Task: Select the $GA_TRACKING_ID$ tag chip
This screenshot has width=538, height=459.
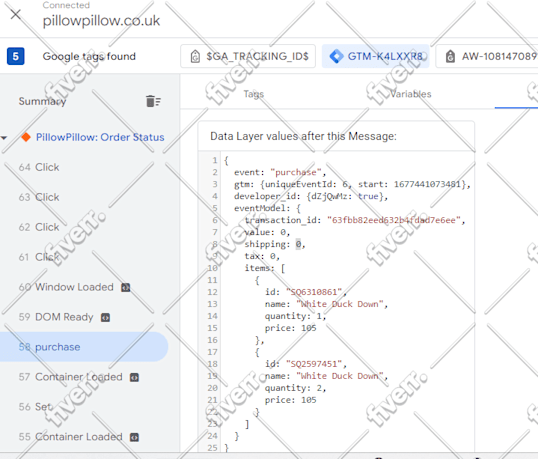Action: coord(248,56)
